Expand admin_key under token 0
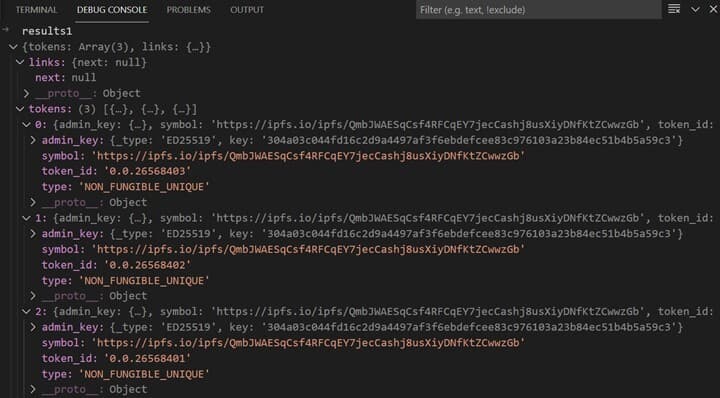The height and width of the screenshot is (398, 720). coord(33,140)
